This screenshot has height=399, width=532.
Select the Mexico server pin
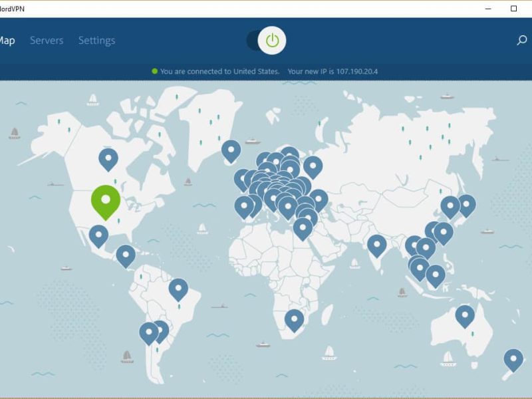point(98,237)
